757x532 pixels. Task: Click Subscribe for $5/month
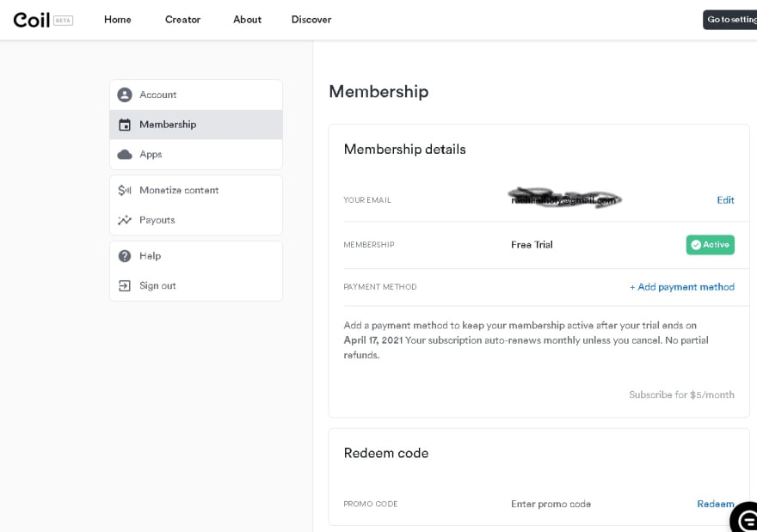coord(681,394)
